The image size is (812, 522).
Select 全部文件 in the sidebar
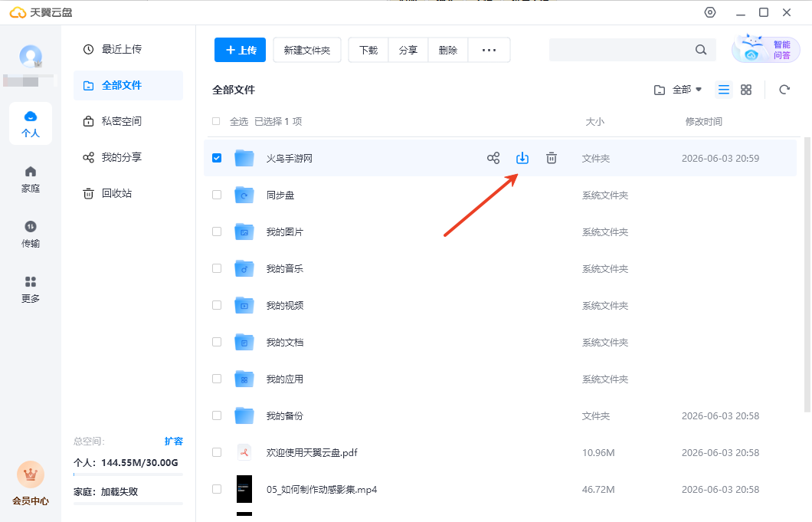click(129, 86)
